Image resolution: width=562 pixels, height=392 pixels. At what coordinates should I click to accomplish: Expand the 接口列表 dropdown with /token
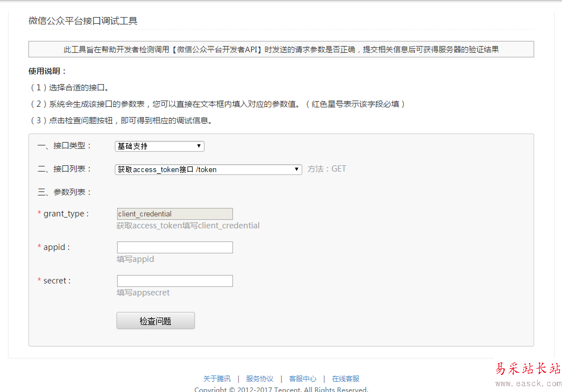pos(208,169)
